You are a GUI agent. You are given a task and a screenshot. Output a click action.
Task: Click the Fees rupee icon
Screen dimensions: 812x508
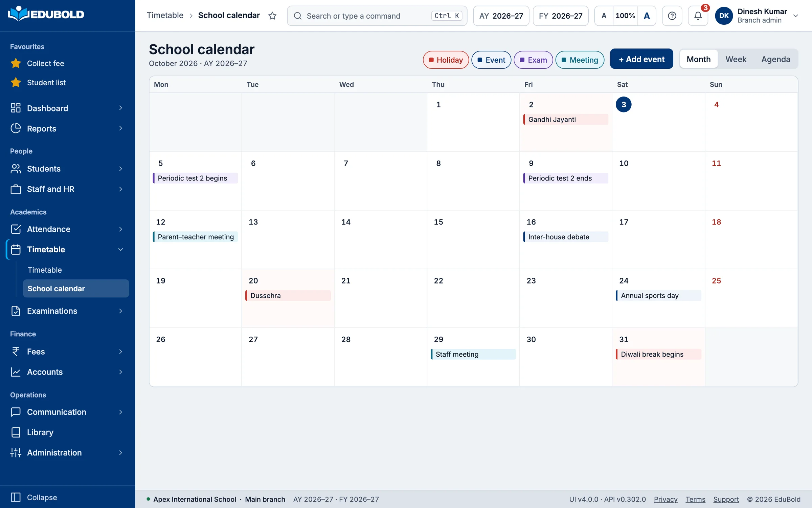click(x=16, y=352)
